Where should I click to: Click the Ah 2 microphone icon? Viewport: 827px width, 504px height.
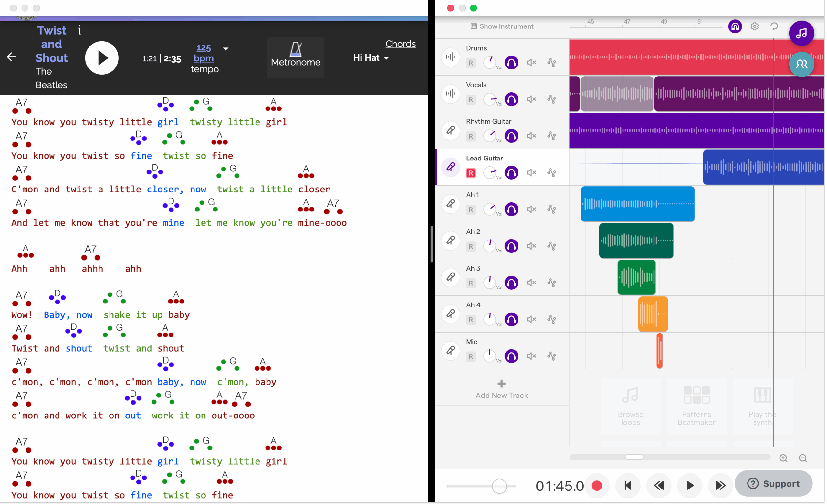click(450, 240)
